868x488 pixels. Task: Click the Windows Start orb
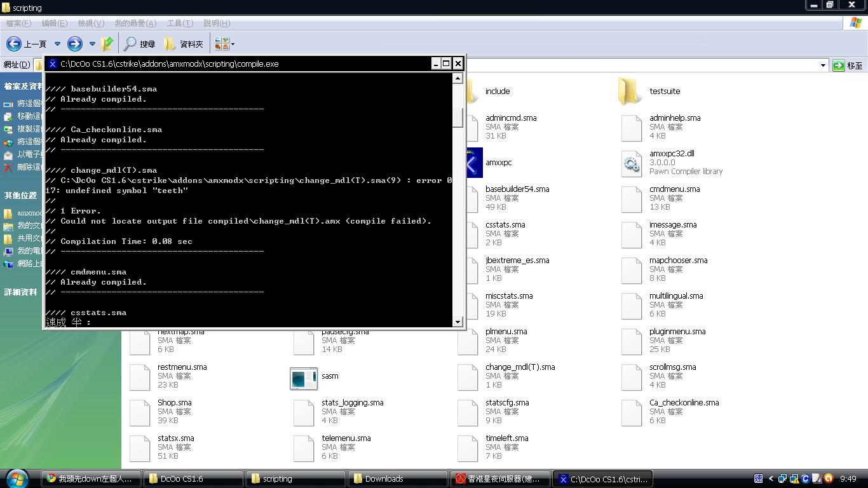click(x=18, y=478)
